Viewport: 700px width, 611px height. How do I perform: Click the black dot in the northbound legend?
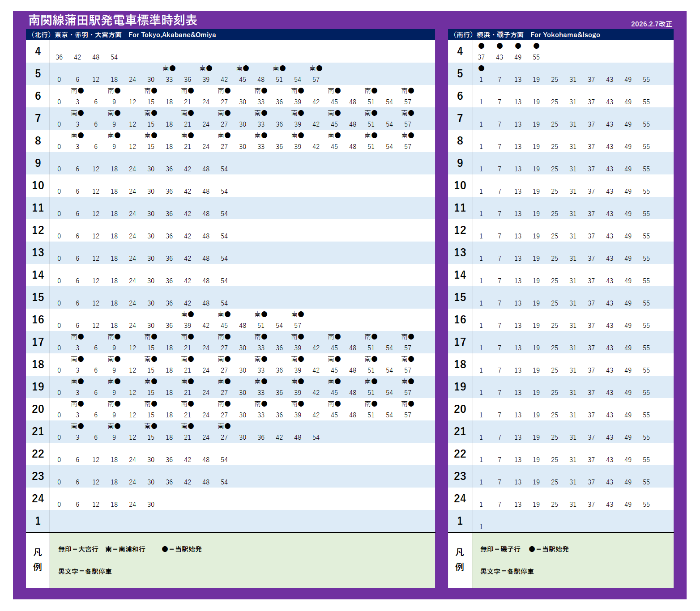click(x=165, y=549)
